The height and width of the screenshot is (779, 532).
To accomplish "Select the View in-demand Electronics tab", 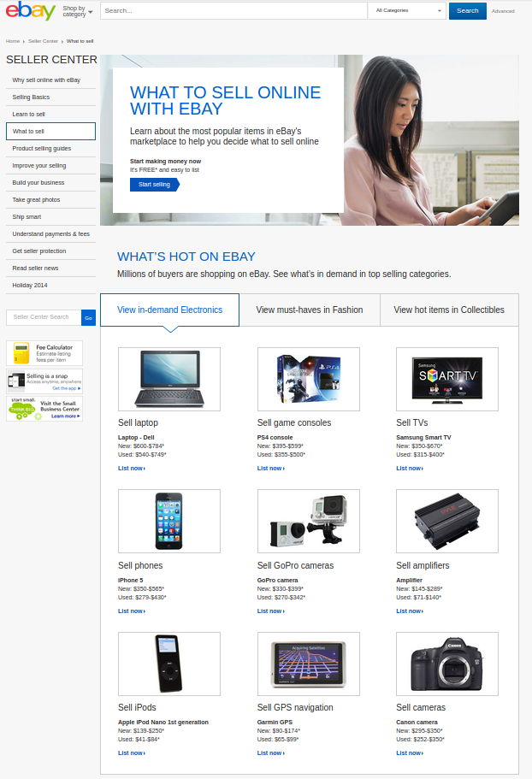I will pyautogui.click(x=170, y=310).
